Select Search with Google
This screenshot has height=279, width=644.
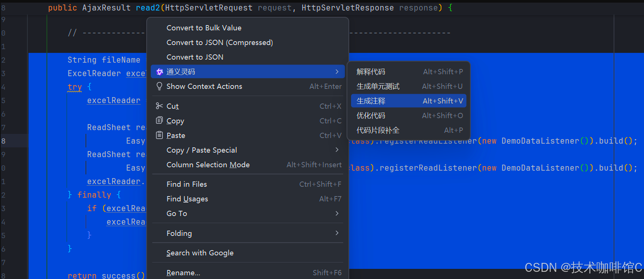(248, 253)
